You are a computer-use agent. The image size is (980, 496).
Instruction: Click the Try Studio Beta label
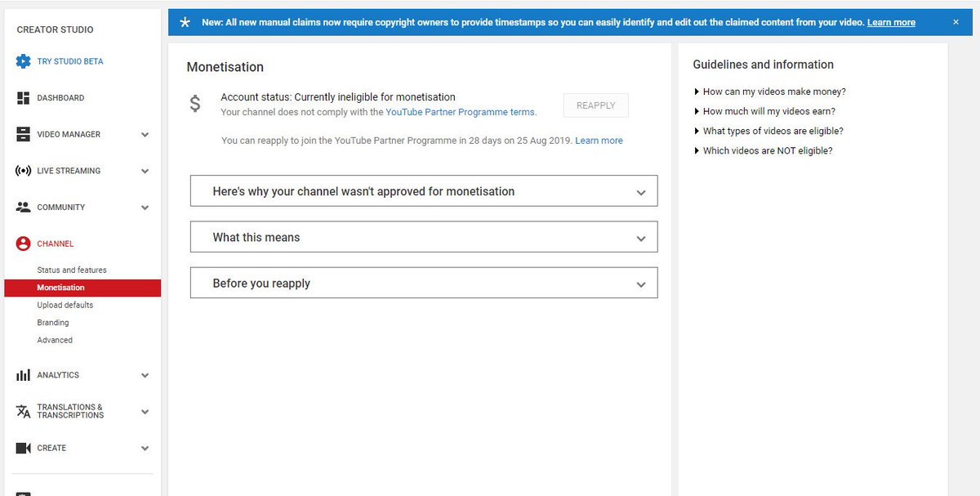pyautogui.click(x=70, y=61)
